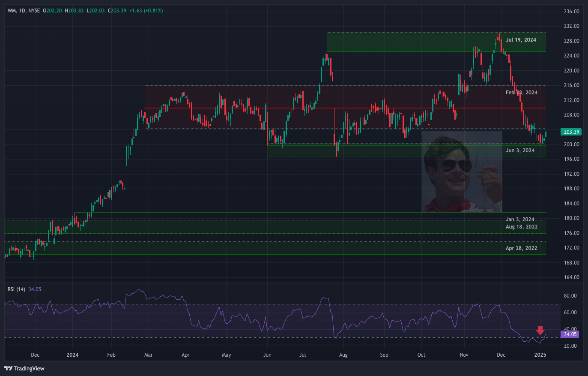Click the Apr 28, 2022 zone label
588x376 pixels.
(521, 248)
